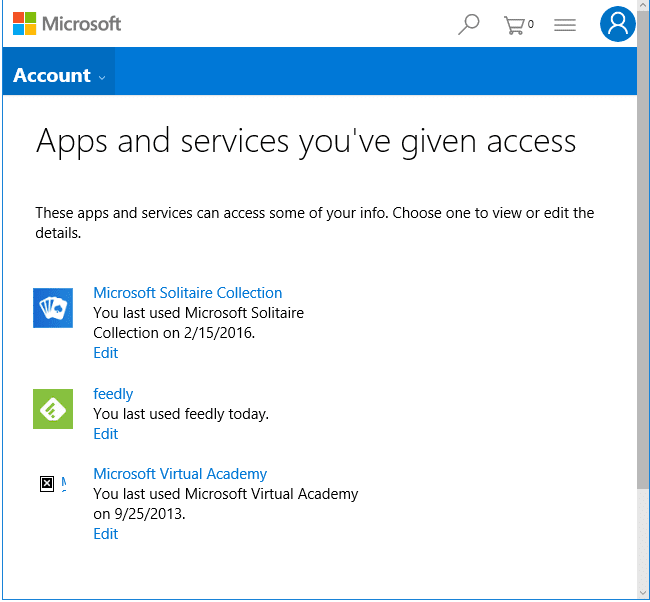
Task: Open the hamburger menu icon
Action: point(565,25)
